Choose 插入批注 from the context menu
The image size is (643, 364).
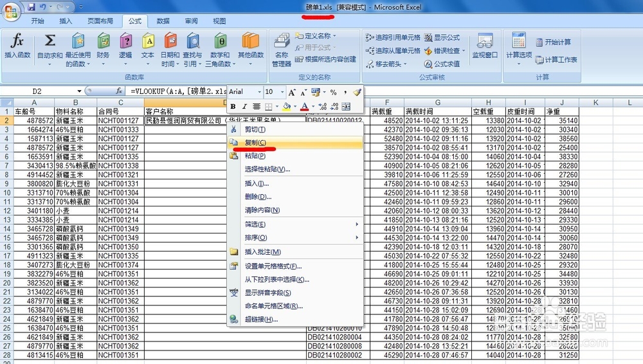(295, 252)
